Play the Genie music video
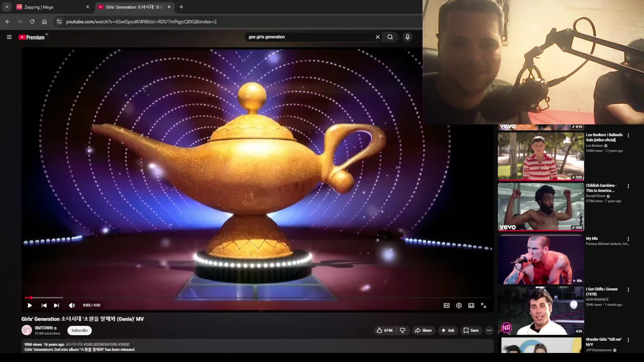 point(30,305)
